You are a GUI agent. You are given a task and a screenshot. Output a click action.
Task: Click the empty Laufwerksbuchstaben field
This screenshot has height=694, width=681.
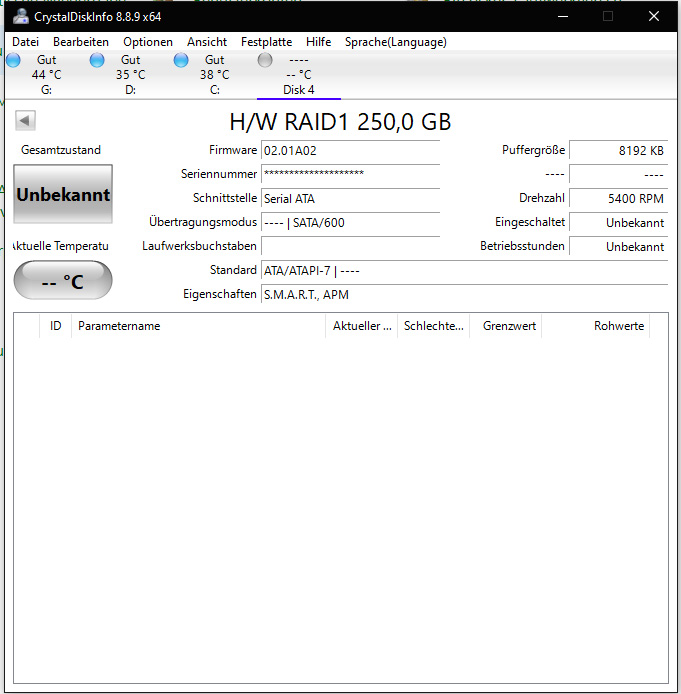(350, 246)
